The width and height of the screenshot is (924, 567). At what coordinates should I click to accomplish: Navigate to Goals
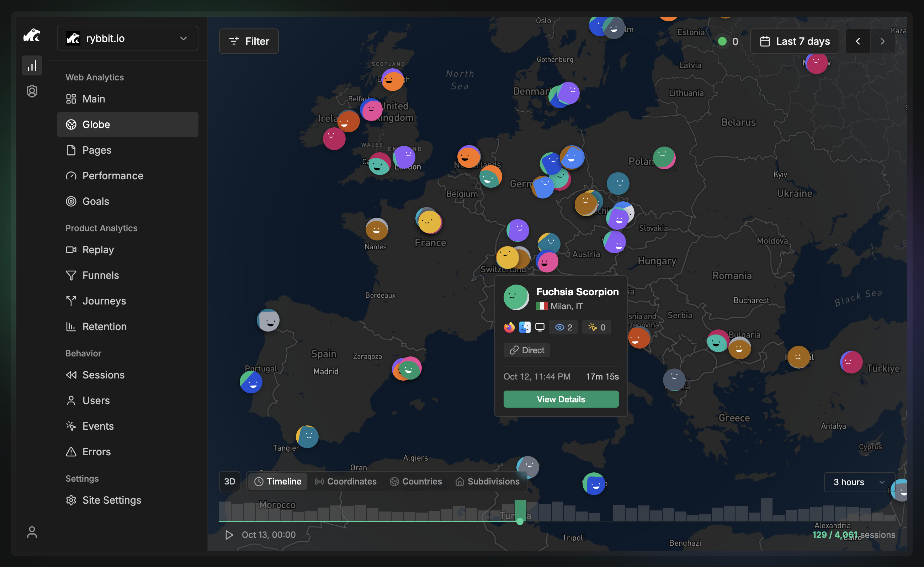127,201
